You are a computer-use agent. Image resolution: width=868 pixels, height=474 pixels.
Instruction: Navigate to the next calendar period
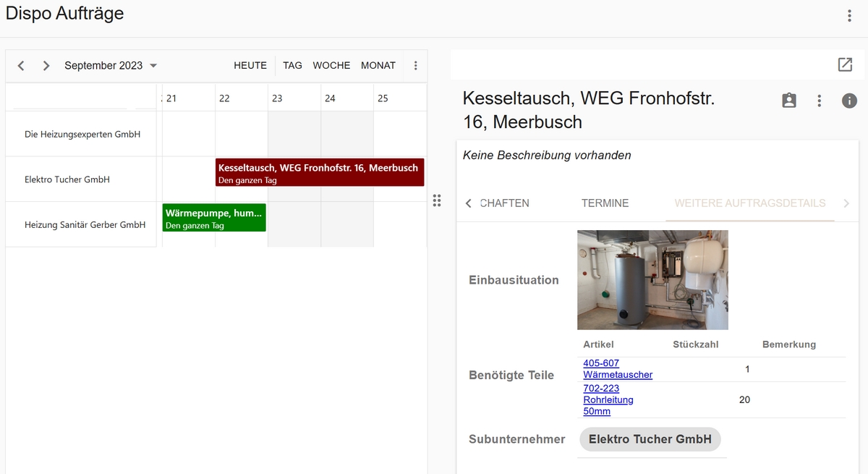click(x=46, y=64)
